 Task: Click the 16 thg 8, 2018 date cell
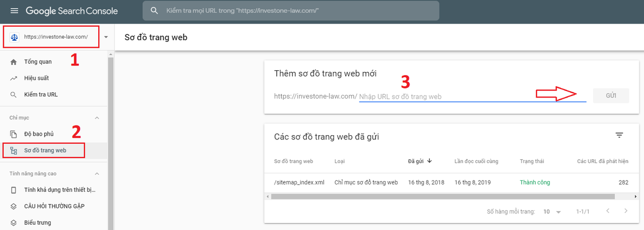(425, 182)
